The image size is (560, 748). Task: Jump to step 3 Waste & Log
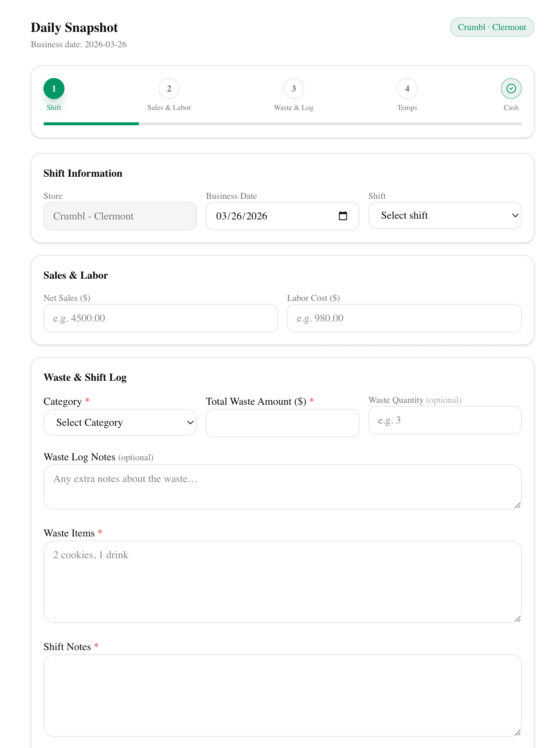tap(293, 89)
